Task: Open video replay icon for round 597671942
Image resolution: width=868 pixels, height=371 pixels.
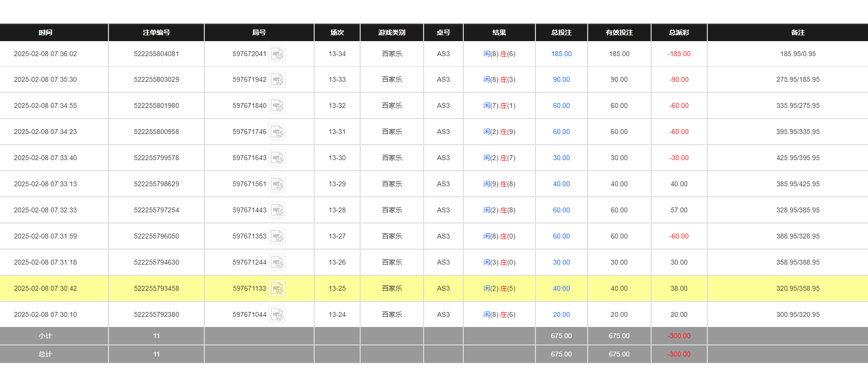Action: (x=277, y=79)
